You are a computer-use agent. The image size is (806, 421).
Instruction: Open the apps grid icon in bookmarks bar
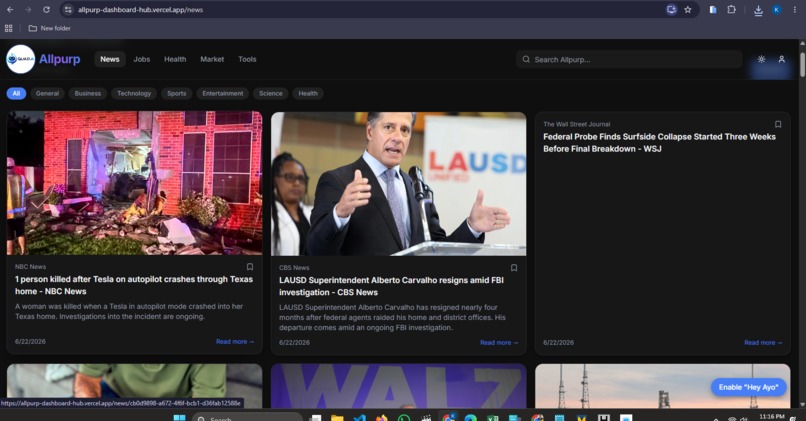click(9, 28)
